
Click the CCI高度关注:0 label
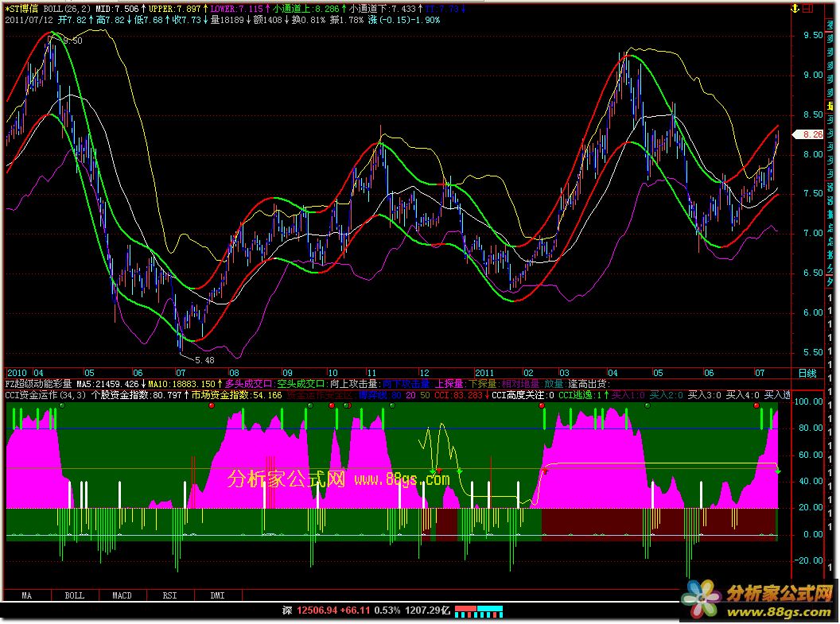tap(523, 395)
